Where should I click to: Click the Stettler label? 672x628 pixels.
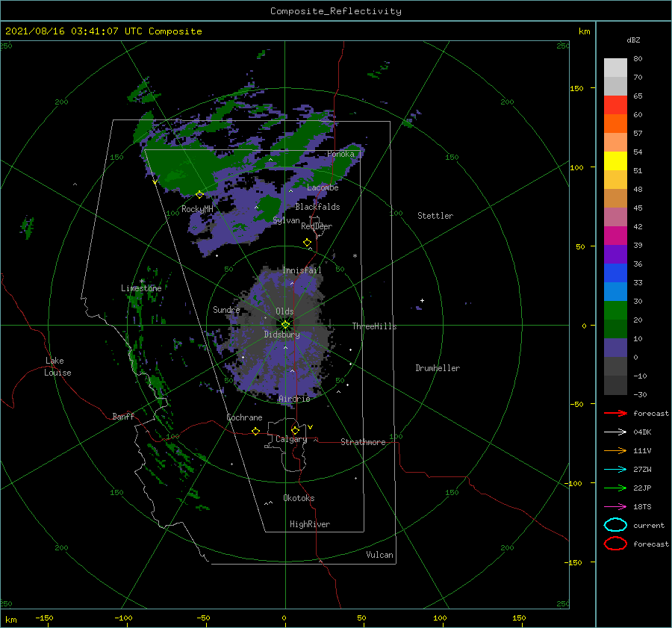point(435,216)
